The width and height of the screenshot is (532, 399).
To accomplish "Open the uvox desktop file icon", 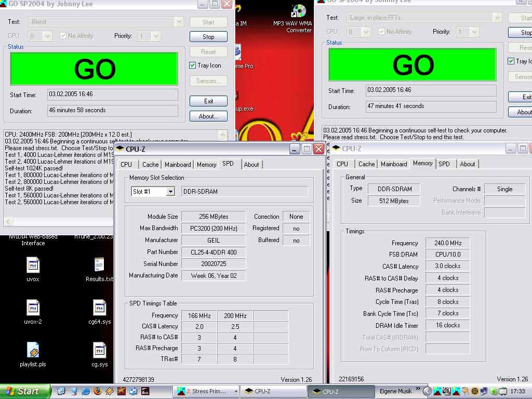I will 33,265.
